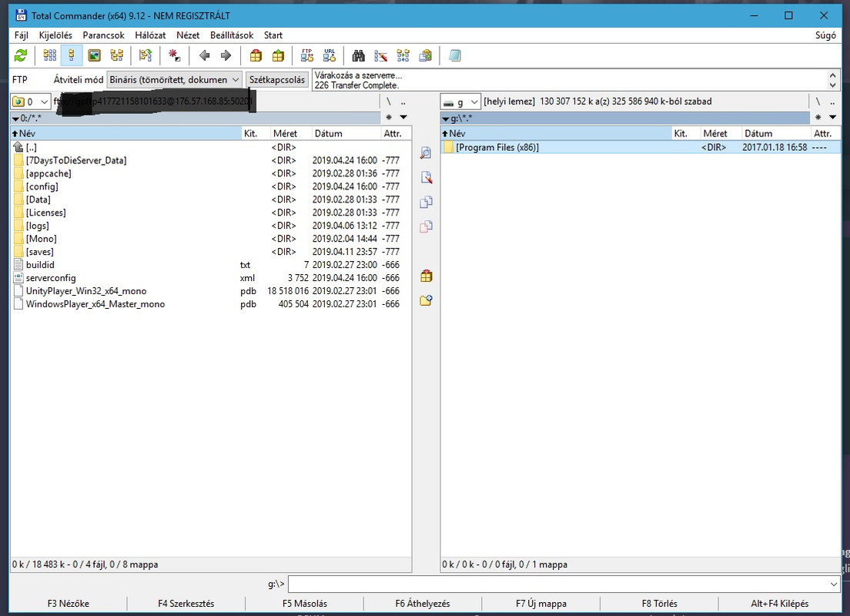The height and width of the screenshot is (616, 850).
Task: Click the Szétkapcsolás disconnect button
Action: [277, 80]
